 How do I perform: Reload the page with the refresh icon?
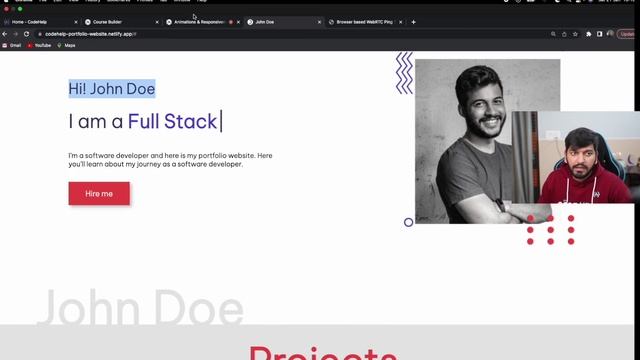[27, 34]
